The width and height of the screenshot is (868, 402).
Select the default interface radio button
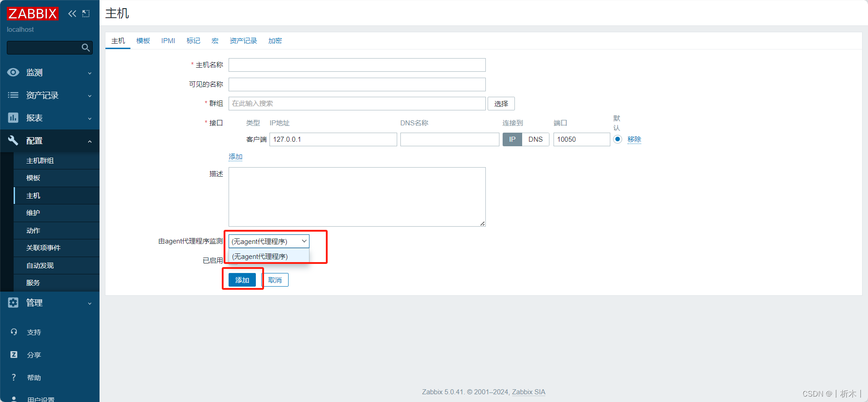pos(617,139)
